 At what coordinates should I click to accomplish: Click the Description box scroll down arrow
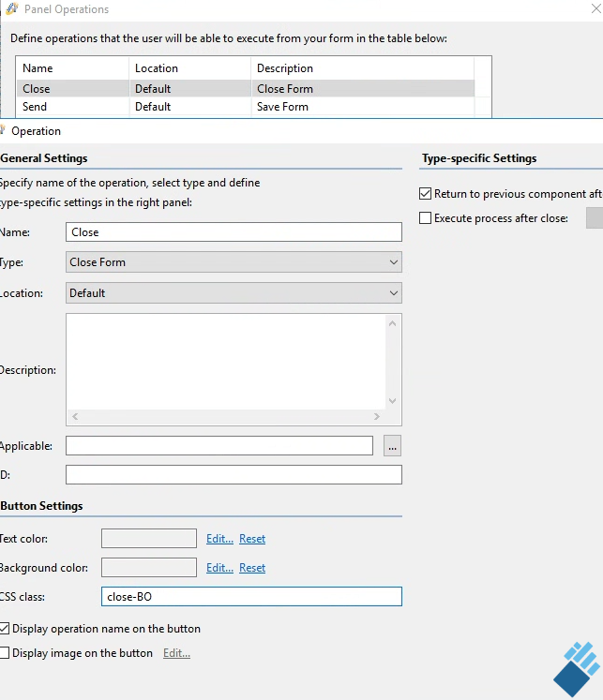(392, 401)
